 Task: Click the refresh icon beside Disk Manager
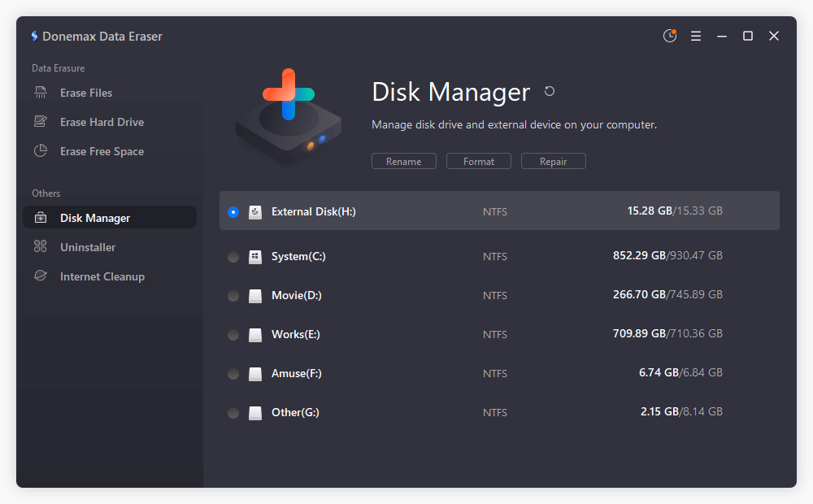(550, 91)
